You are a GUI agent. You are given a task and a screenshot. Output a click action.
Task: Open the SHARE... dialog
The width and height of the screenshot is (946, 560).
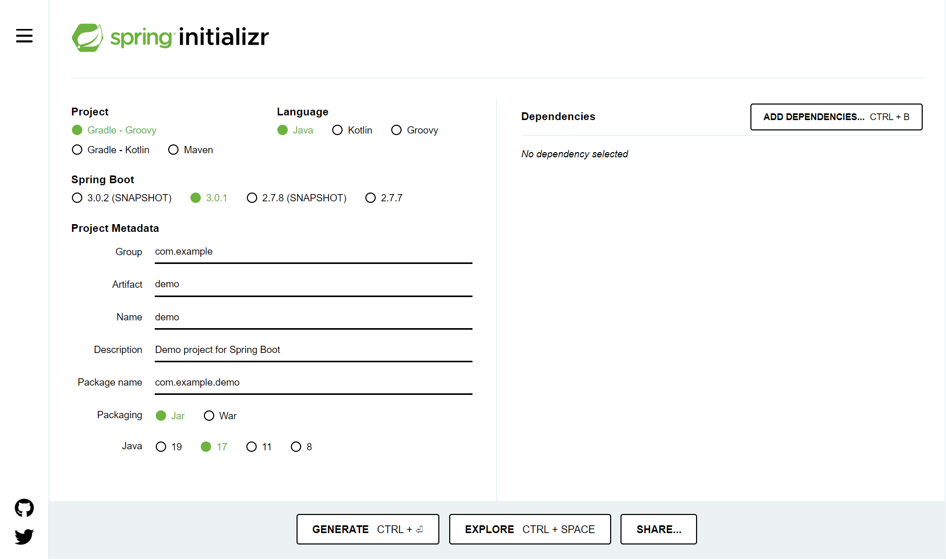pyautogui.click(x=659, y=529)
